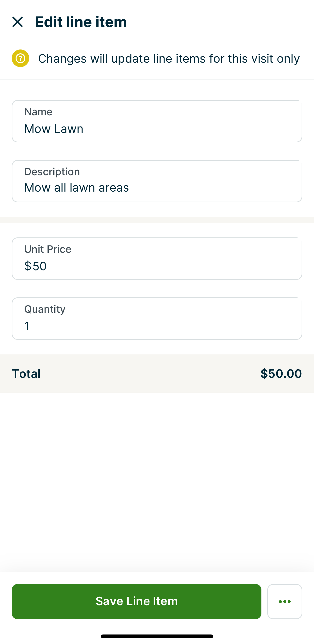Tap the Quantity label
The image size is (314, 644).
(x=45, y=309)
